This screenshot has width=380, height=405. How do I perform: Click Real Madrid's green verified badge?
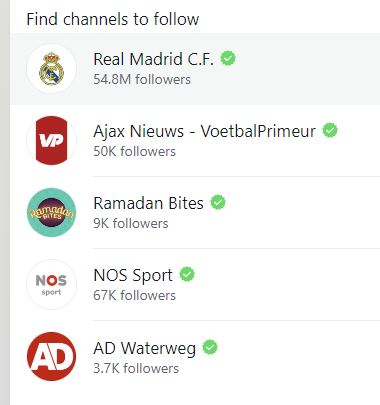point(228,58)
